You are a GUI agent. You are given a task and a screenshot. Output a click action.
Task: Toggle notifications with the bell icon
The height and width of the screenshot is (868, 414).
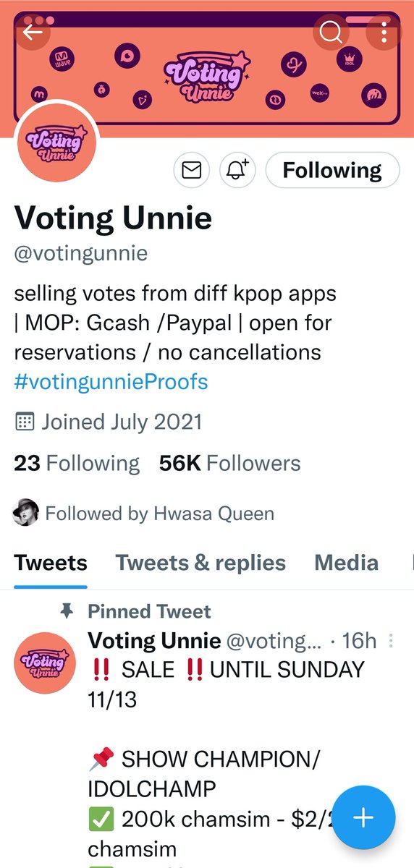coord(237,170)
